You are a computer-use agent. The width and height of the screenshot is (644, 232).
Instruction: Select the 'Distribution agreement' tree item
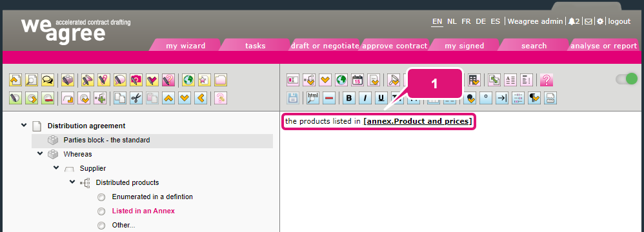click(86, 126)
